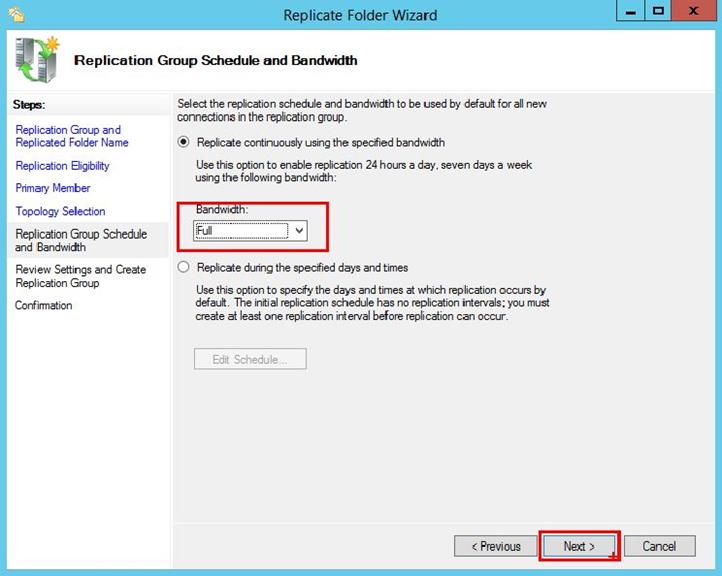The image size is (722, 576).
Task: Click the Next button
Action: point(579,546)
